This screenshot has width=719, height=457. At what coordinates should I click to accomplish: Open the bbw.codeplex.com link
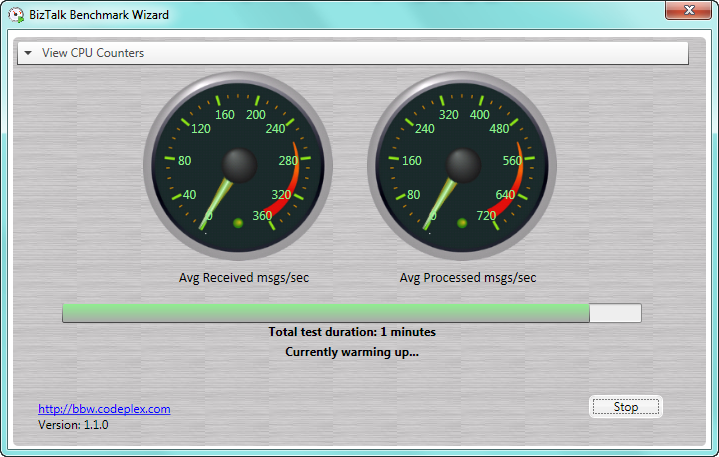click(104, 409)
